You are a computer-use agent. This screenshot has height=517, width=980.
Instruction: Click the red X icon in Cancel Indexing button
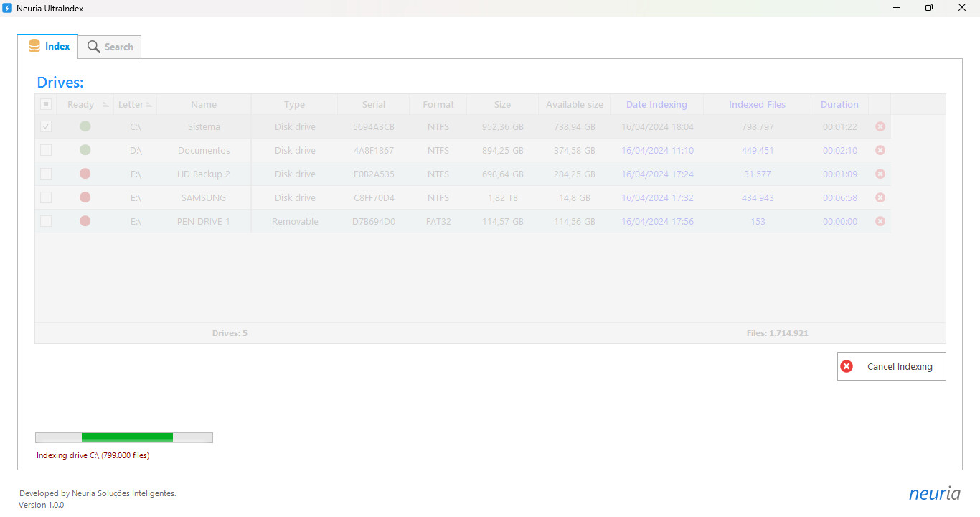pyautogui.click(x=847, y=366)
